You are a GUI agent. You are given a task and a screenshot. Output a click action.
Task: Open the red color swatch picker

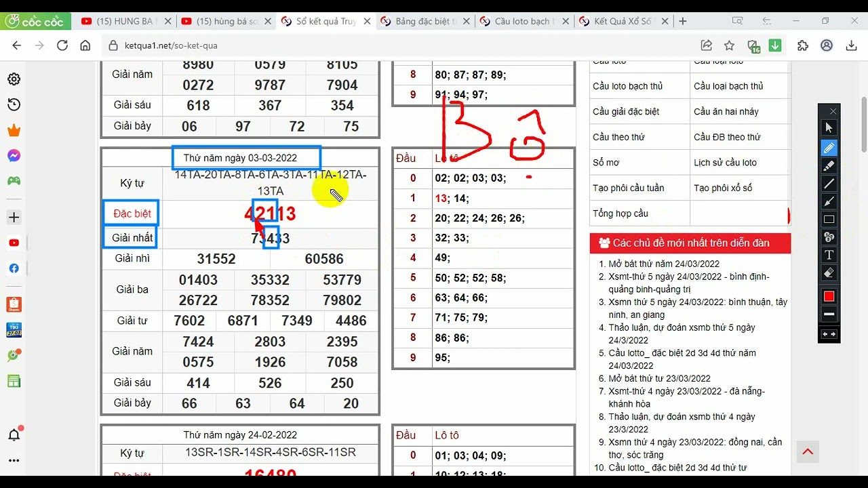point(829,296)
